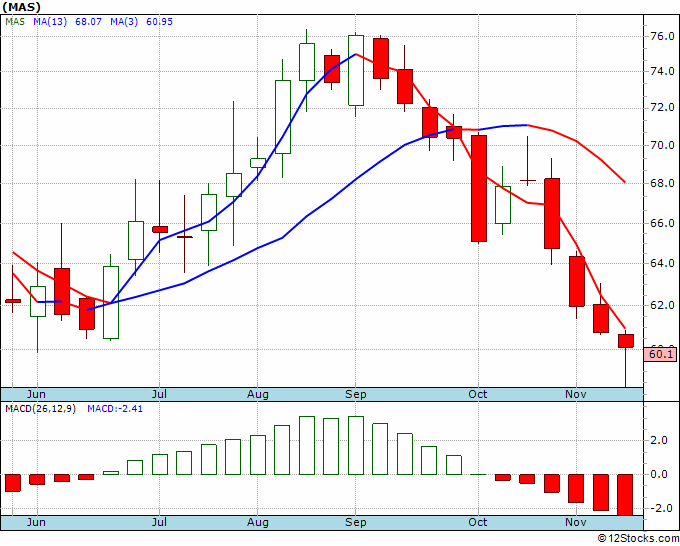Click the MACD(26,12,9) indicator label
Viewport: 680px width, 546px height.
(x=40, y=409)
